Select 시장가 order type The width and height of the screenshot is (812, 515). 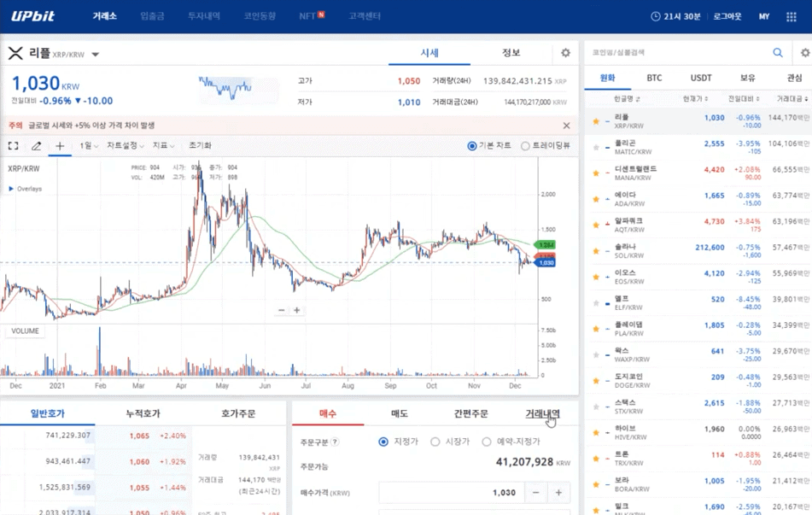coord(435,442)
